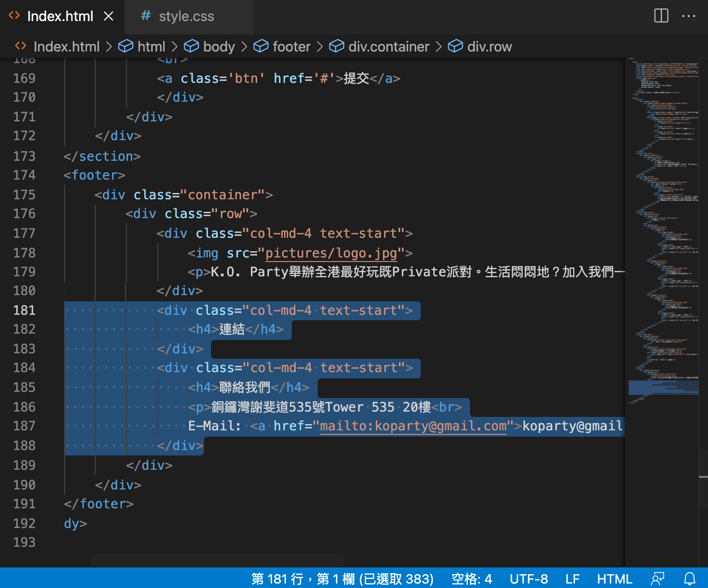The width and height of the screenshot is (708, 588).
Task: Expand the chevron after footer breadcrumb
Action: 319,47
